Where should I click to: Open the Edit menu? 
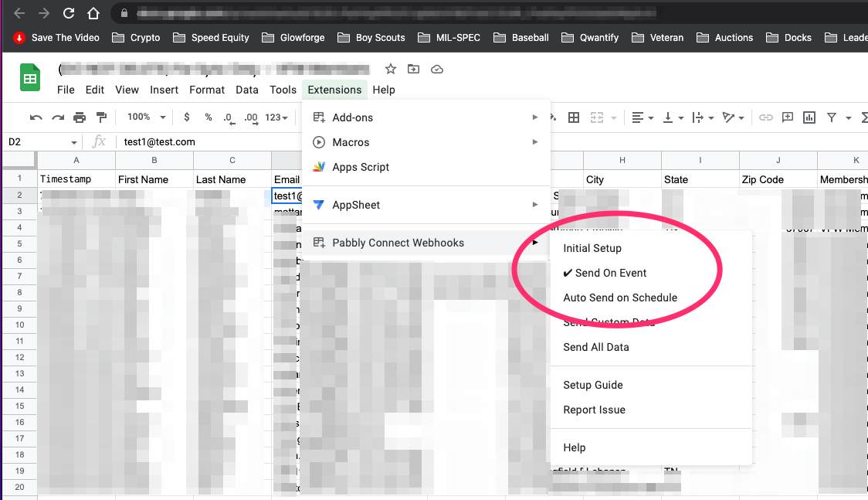click(95, 90)
